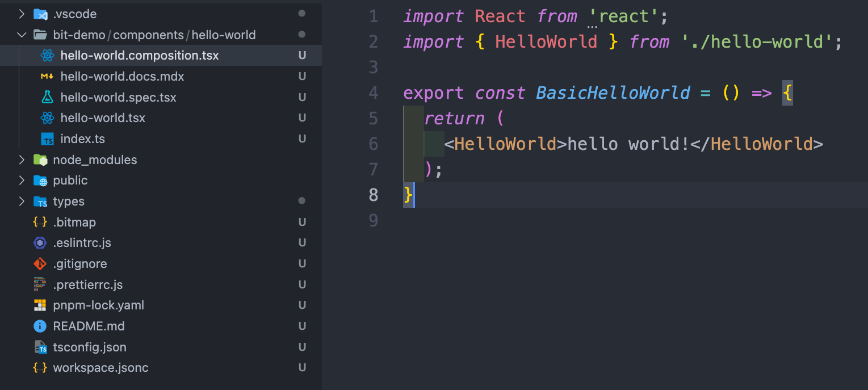868x390 pixels.
Task: Expand the types folder chevron
Action: click(x=22, y=202)
